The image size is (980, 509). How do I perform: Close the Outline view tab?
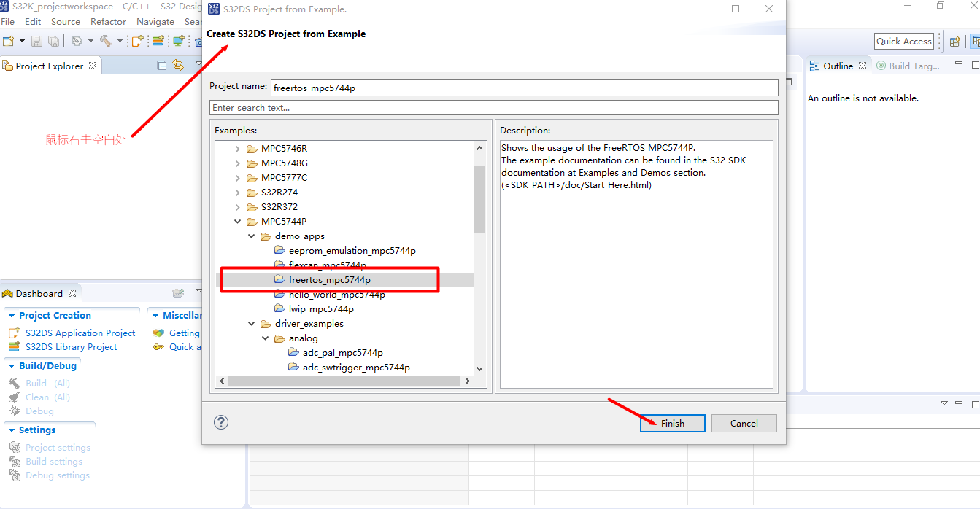(x=862, y=66)
